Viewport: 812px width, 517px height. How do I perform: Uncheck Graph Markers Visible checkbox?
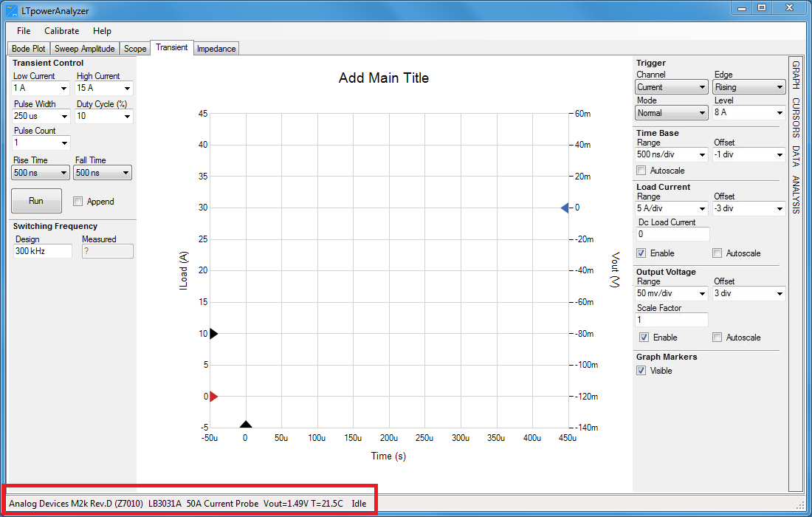[x=641, y=371]
